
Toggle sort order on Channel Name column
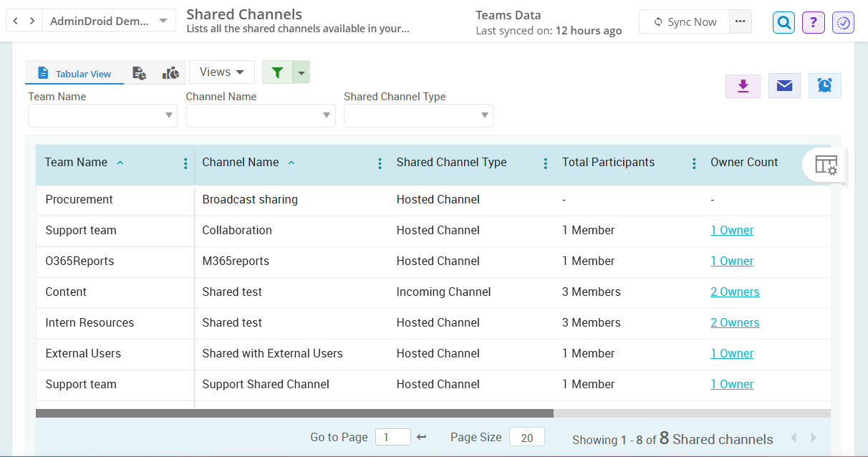291,162
